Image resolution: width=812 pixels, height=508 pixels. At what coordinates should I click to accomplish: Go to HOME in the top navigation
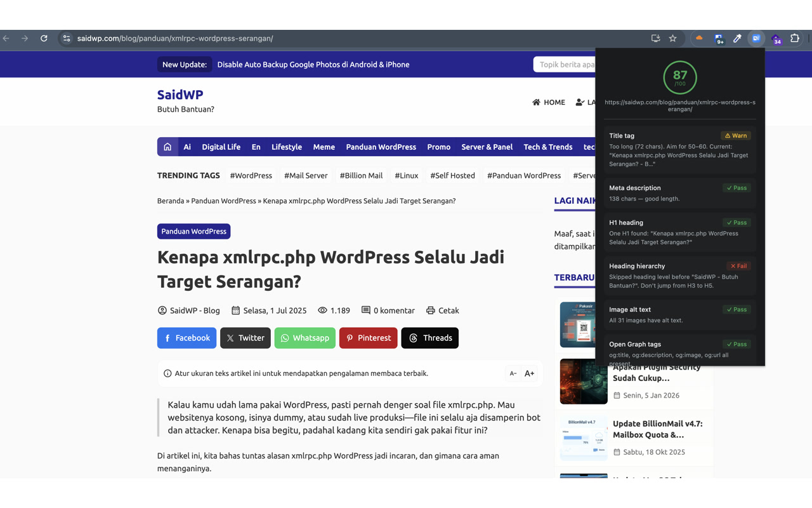[549, 102]
